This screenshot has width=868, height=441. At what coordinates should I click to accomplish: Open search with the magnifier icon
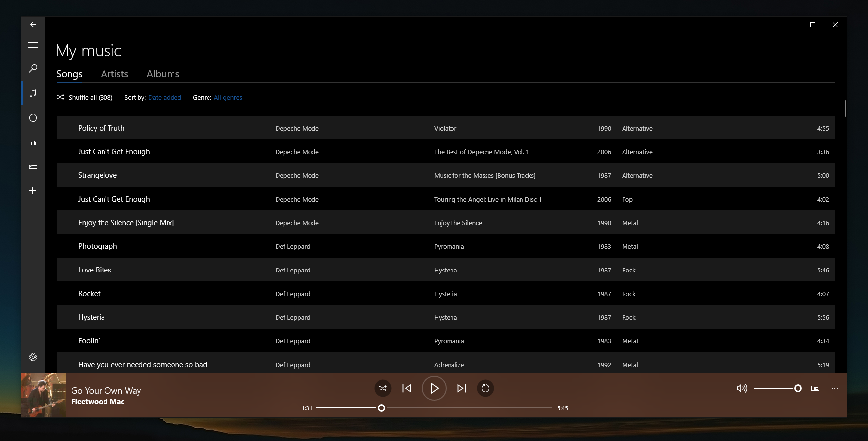33,68
